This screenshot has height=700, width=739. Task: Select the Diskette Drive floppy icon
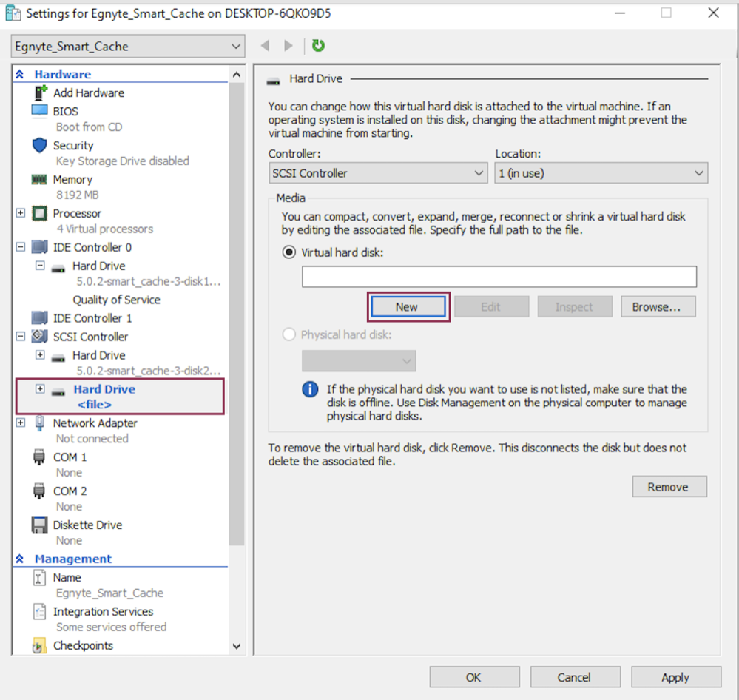[x=40, y=525]
